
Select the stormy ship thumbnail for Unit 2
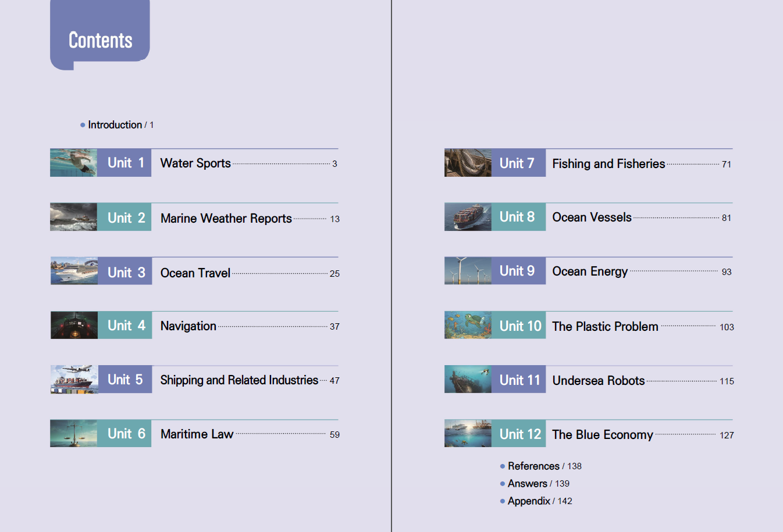[73, 217]
